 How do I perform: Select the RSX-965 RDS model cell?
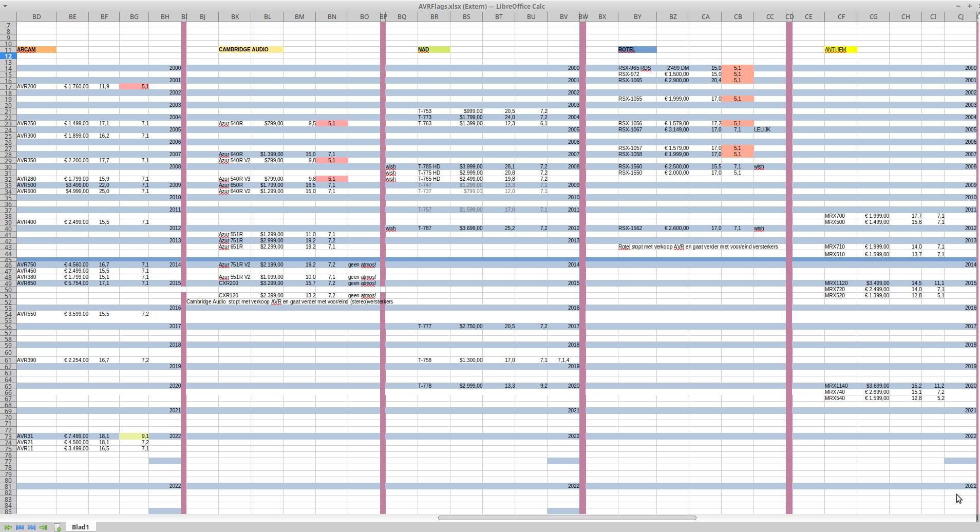pyautogui.click(x=637, y=68)
